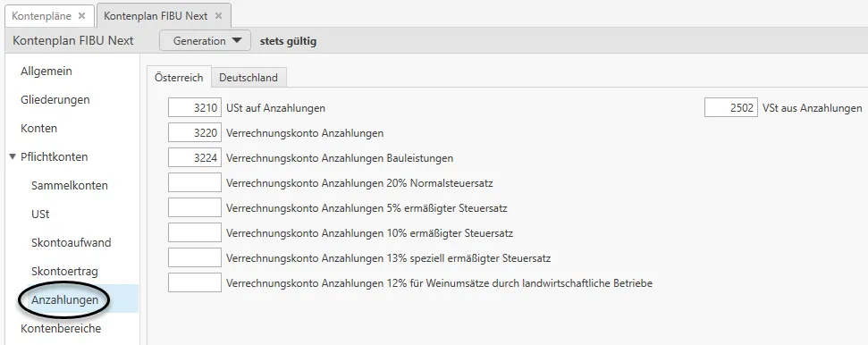Open the Skontoaufwand entry

(72, 242)
